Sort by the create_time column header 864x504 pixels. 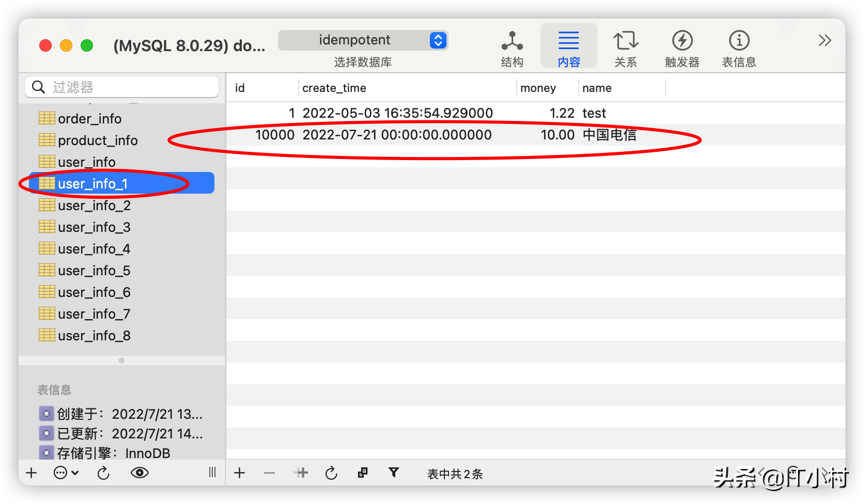pos(408,88)
